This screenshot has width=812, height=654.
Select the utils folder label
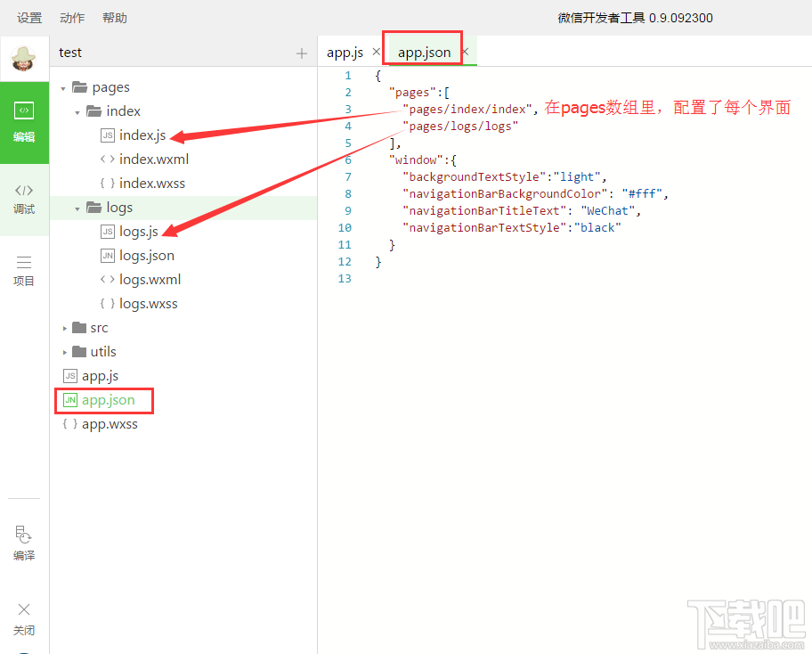coord(103,351)
